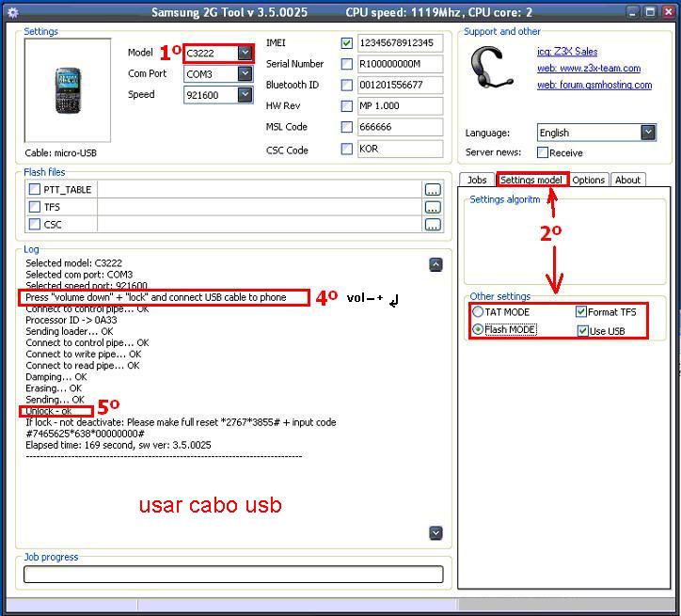Uncheck the Use USB option
Screen dimensions: 681x616
tap(583, 331)
